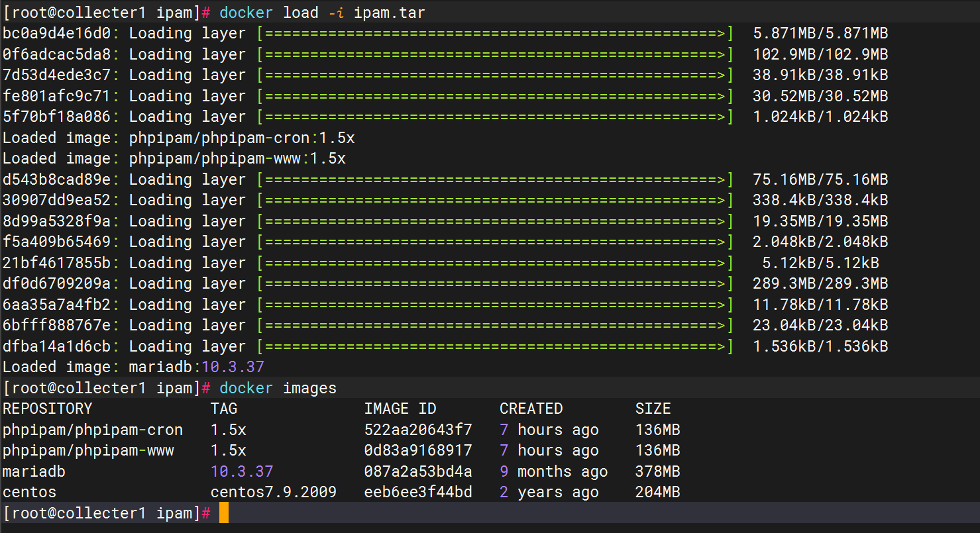The height and width of the screenshot is (533, 980).
Task: Click the 'docker images' command text
Action: 278,388
